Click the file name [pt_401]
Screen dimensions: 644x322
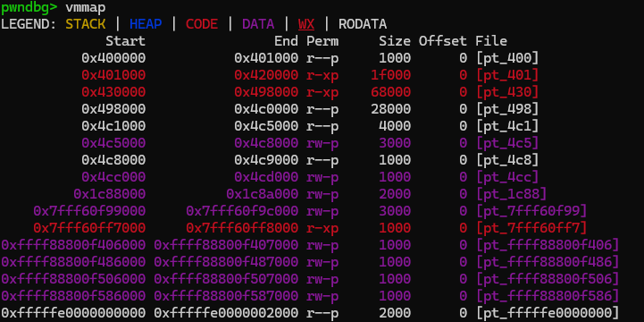pos(507,75)
